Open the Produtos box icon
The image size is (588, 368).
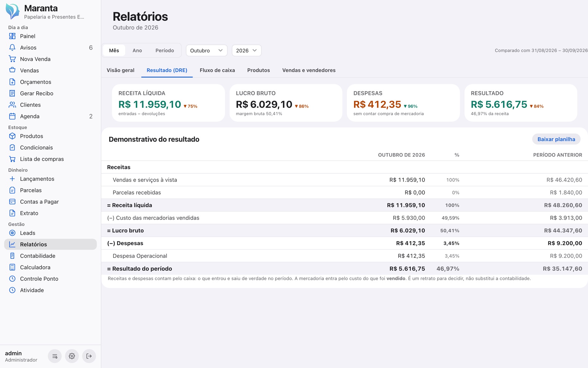tap(12, 136)
